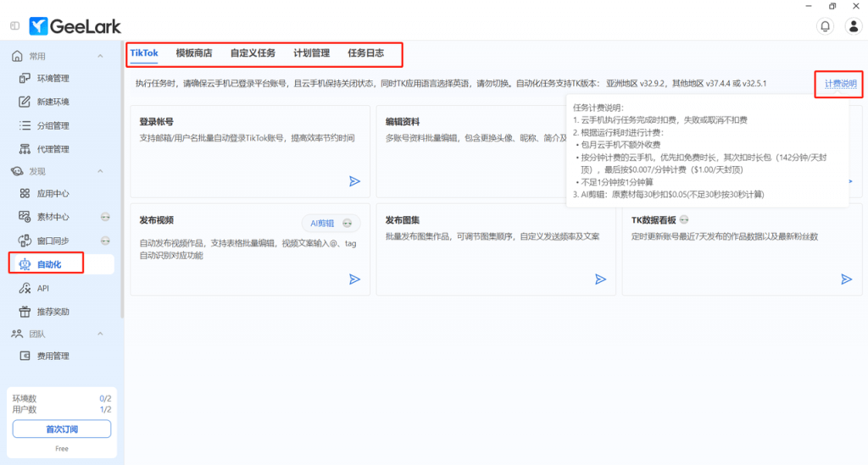Switch to the 模板商店 tab
The height and width of the screenshot is (465, 868).
pos(194,53)
